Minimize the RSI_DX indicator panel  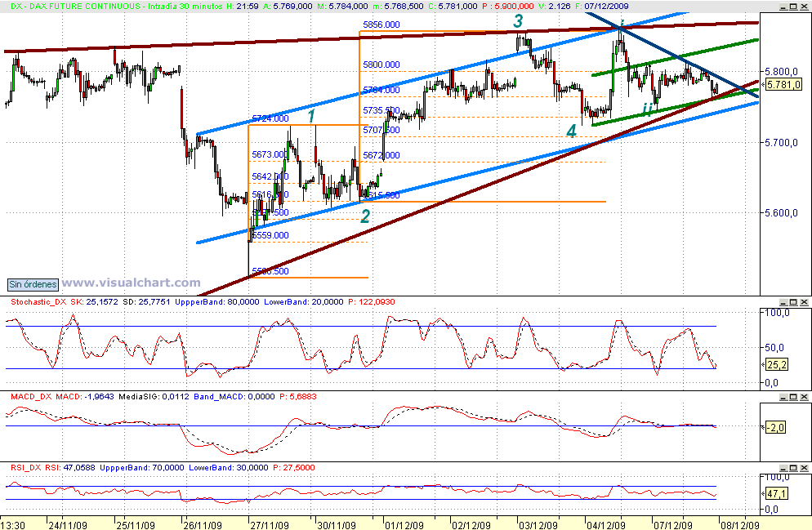(x=783, y=467)
